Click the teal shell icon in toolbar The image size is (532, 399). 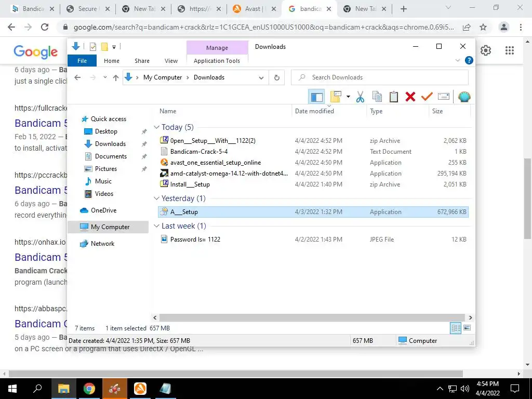(x=464, y=97)
